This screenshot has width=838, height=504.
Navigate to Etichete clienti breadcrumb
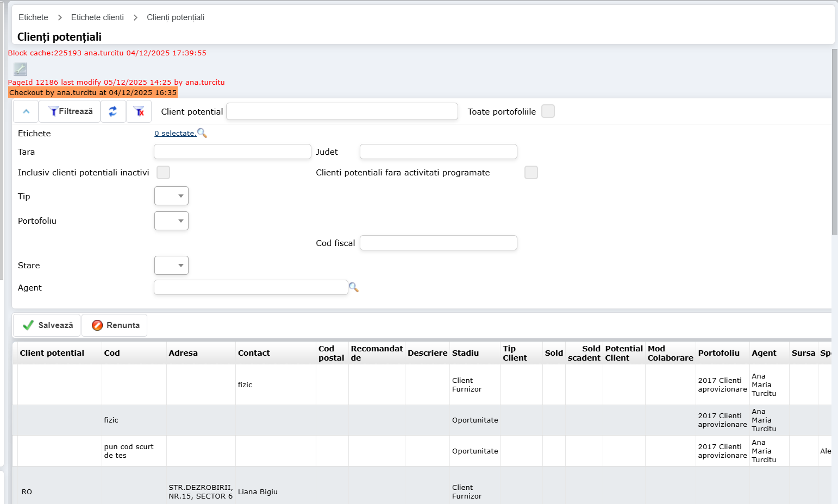(97, 17)
